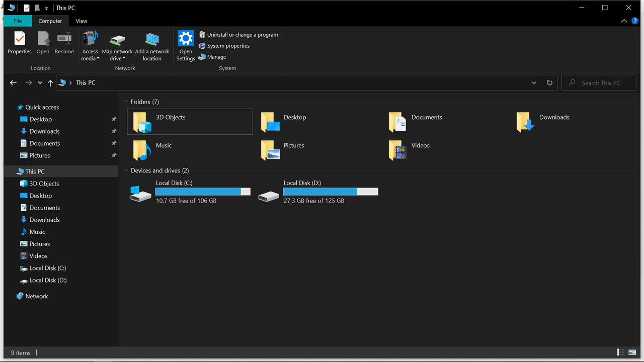
Task: Open the Help question mark icon
Action: [635, 21]
